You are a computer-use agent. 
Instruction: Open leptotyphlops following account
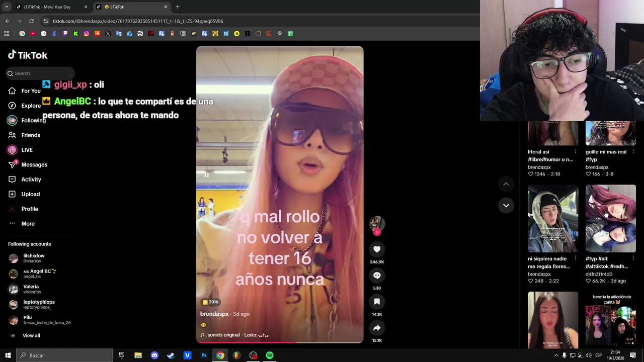tap(33, 305)
